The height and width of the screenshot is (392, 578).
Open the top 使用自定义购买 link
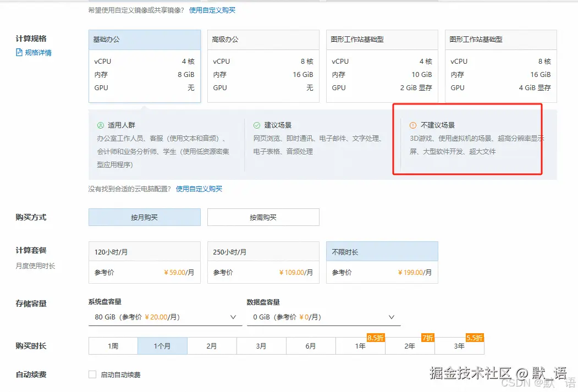tap(211, 10)
